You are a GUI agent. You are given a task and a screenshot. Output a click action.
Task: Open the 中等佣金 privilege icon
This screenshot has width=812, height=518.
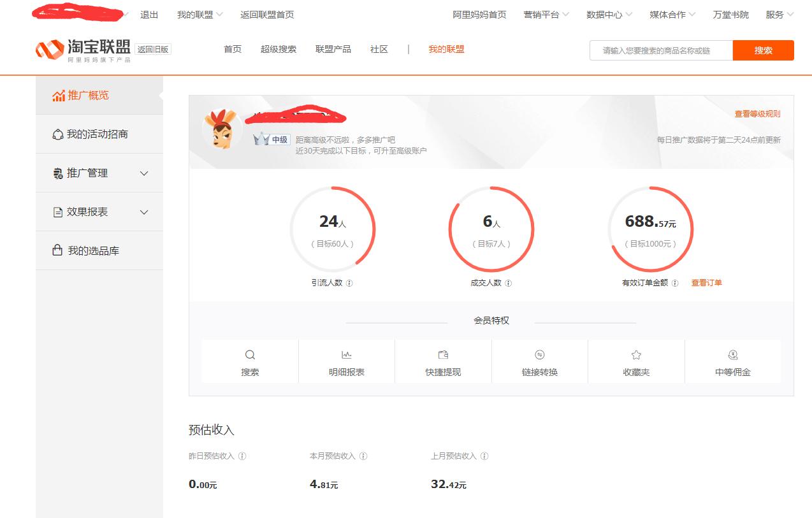[x=732, y=354]
